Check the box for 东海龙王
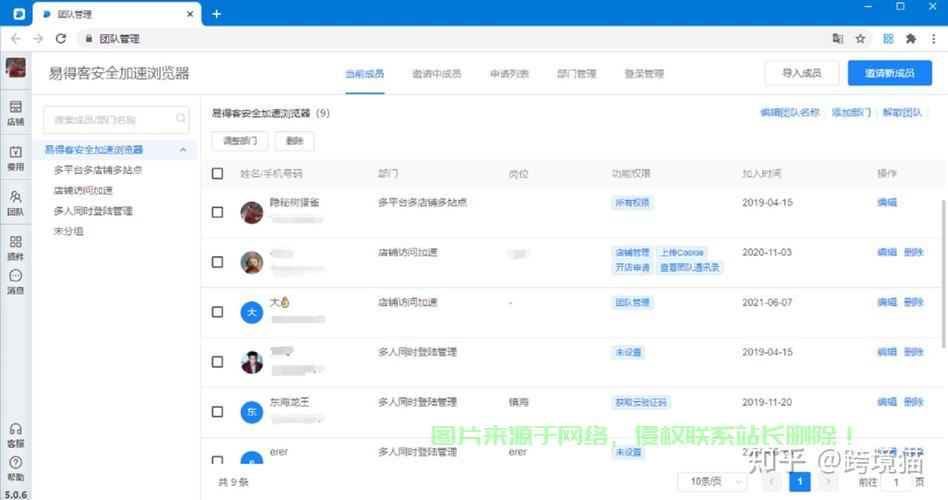Image resolution: width=948 pixels, height=500 pixels. pos(218,412)
